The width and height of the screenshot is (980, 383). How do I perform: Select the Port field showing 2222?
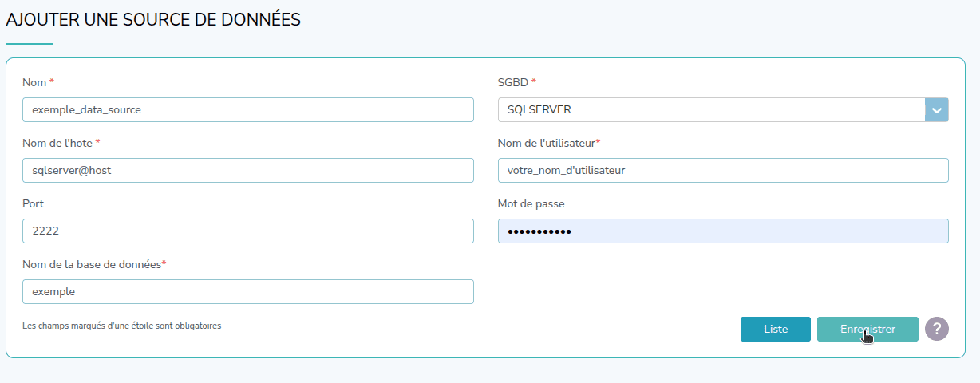click(x=247, y=231)
